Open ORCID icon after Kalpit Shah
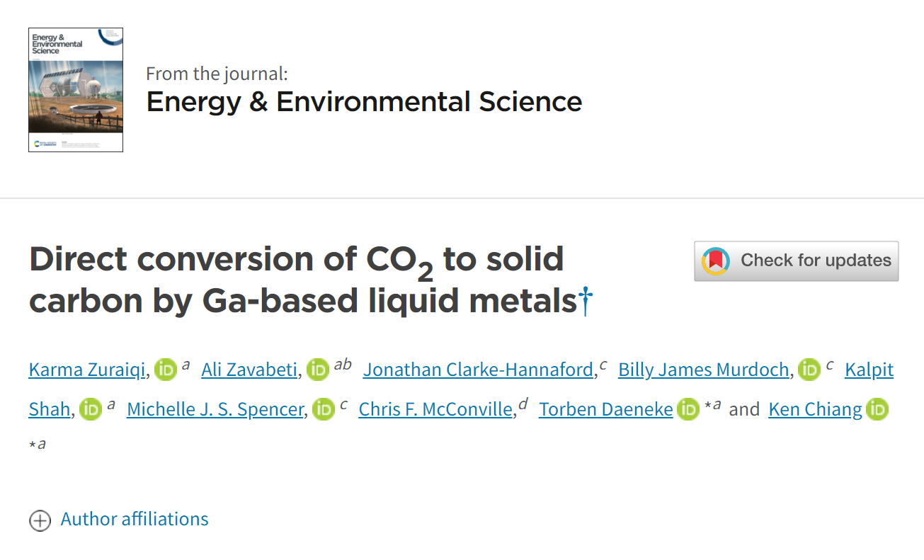Viewport: 924px width, 560px height. point(91,409)
